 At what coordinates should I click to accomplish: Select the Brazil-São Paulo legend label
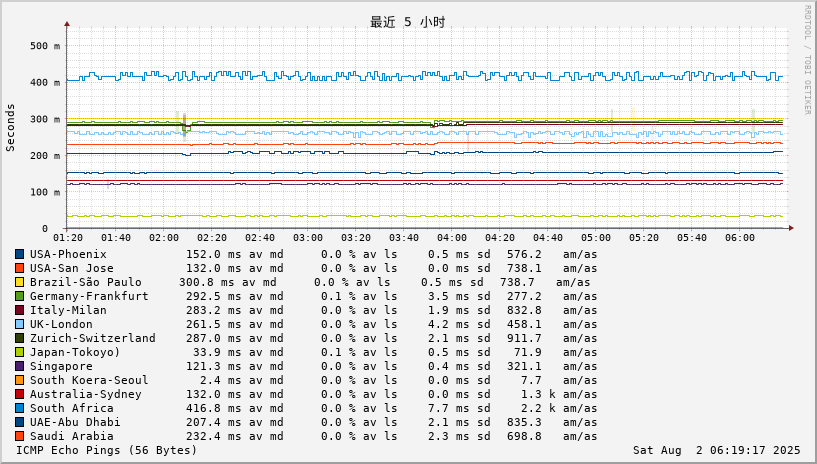[85, 282]
